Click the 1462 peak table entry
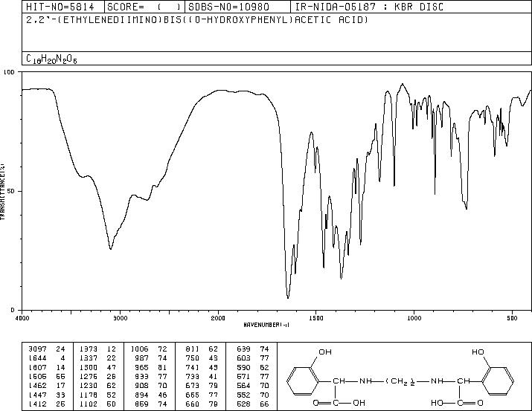The height and width of the screenshot is (411, 532). (x=46, y=386)
